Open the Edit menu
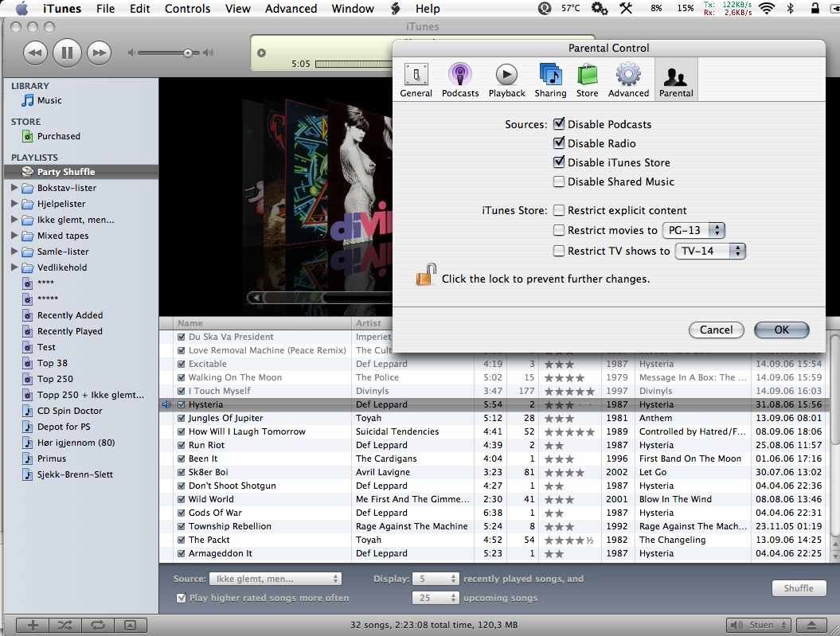This screenshot has height=636, width=840. (x=139, y=9)
